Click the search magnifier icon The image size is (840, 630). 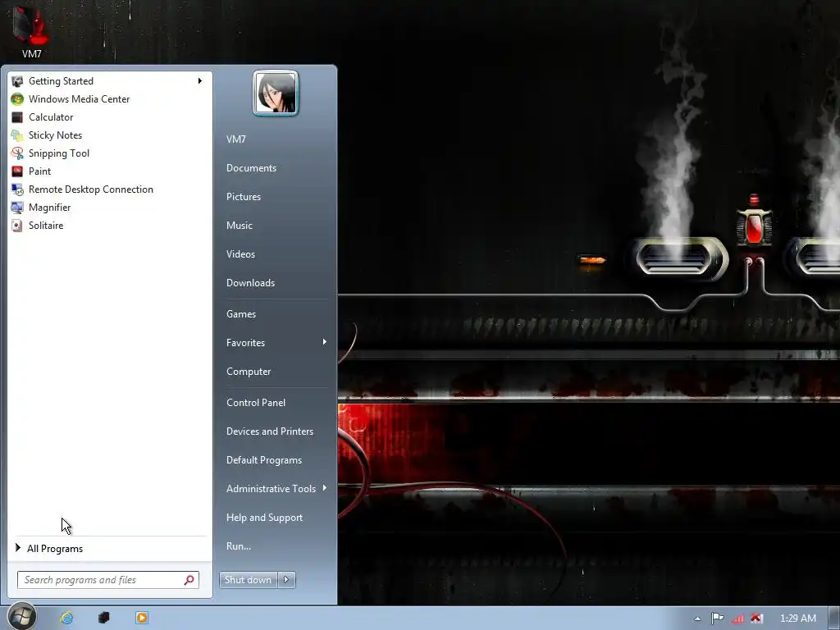click(189, 580)
